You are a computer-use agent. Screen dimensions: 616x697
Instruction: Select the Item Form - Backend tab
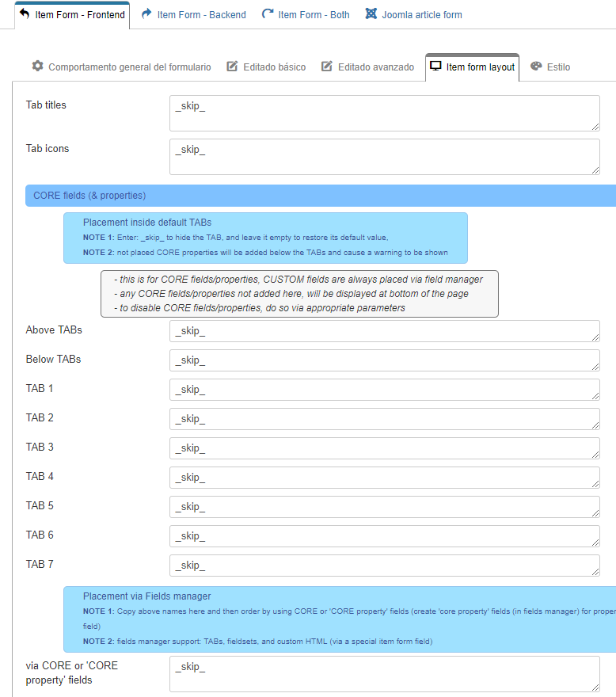(x=201, y=14)
